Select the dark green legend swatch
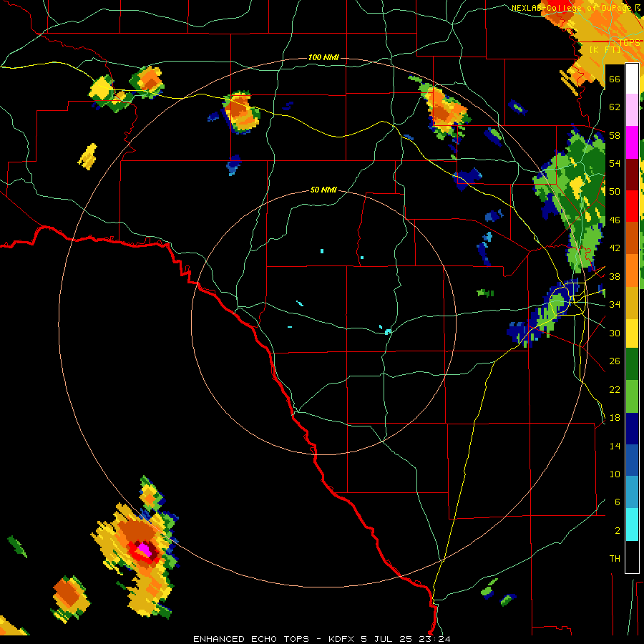The image size is (644, 644). [x=632, y=364]
